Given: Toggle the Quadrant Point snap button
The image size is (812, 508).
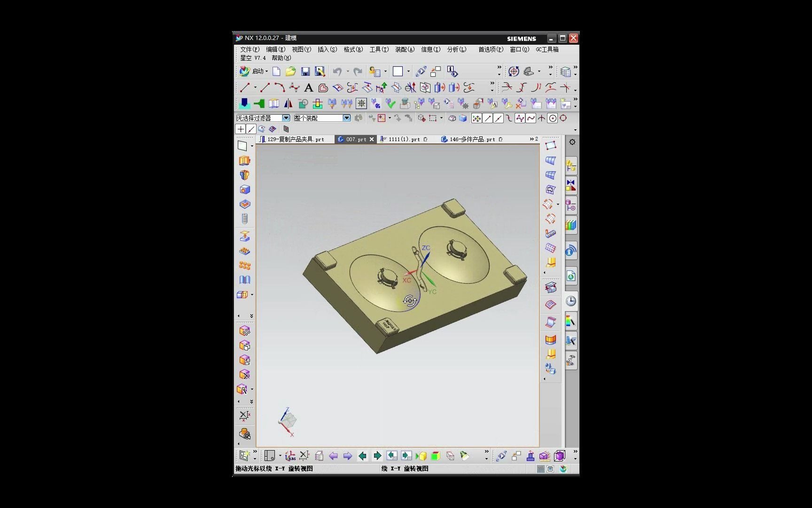Looking at the screenshot, I should pyautogui.click(x=563, y=119).
